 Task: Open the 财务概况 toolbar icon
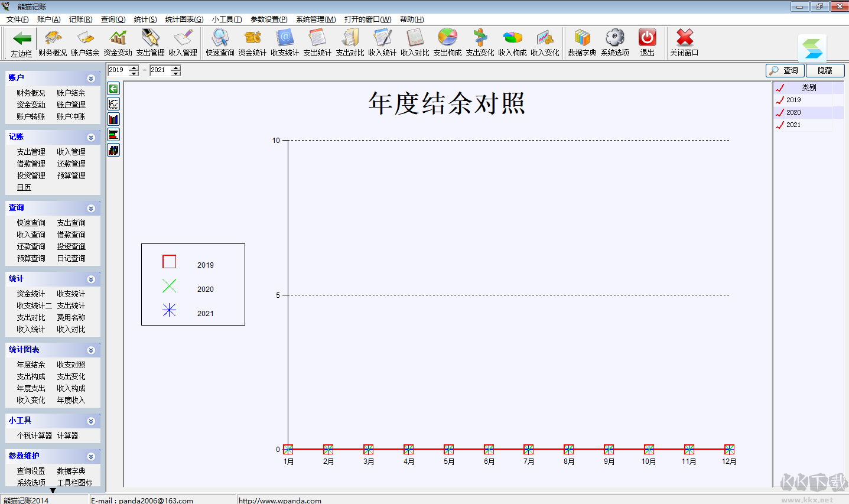coord(52,41)
